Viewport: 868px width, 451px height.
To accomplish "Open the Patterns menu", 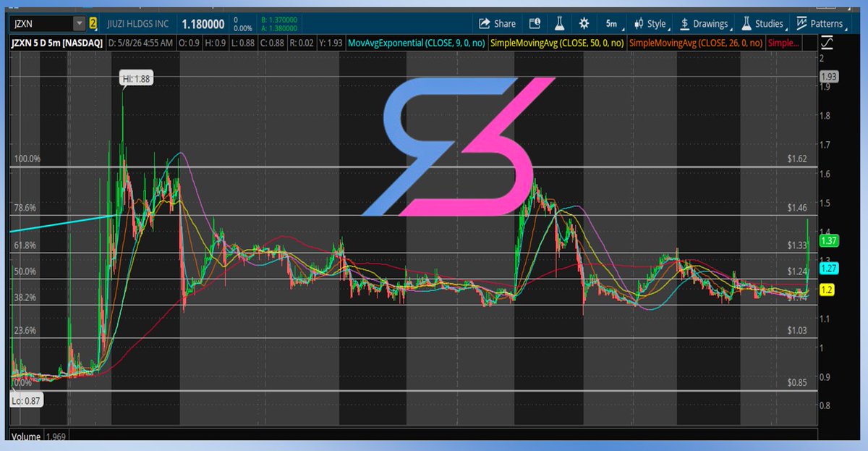I will tap(820, 24).
